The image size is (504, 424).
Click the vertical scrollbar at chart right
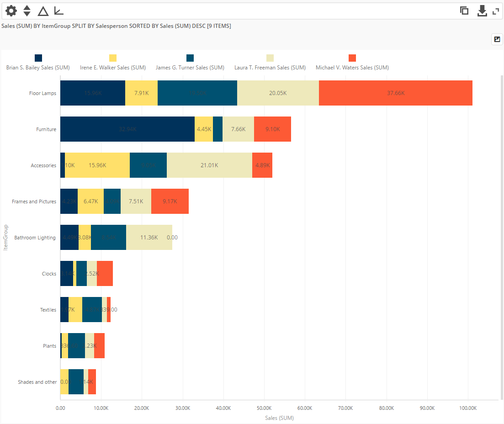tap(502, 228)
